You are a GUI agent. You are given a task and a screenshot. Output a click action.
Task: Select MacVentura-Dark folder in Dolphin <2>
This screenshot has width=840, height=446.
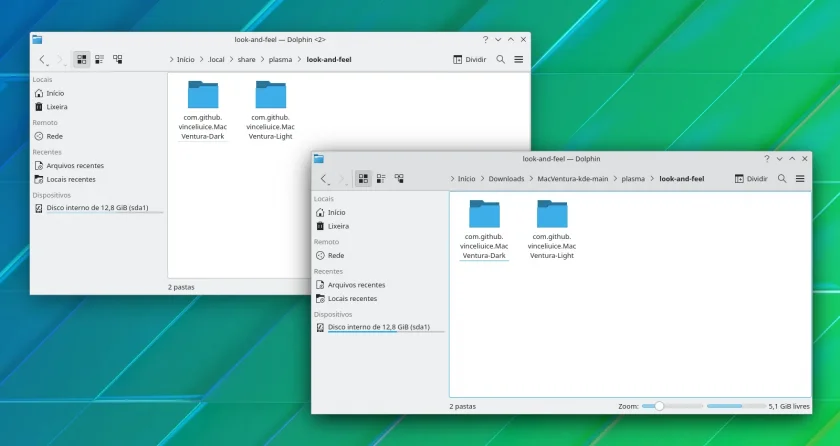coord(203,111)
